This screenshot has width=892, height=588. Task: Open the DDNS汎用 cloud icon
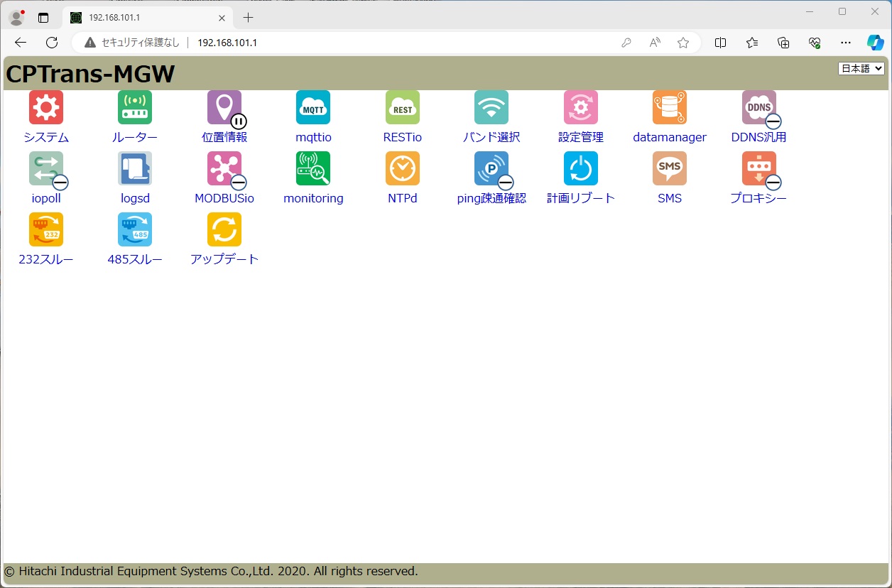pyautogui.click(x=759, y=107)
